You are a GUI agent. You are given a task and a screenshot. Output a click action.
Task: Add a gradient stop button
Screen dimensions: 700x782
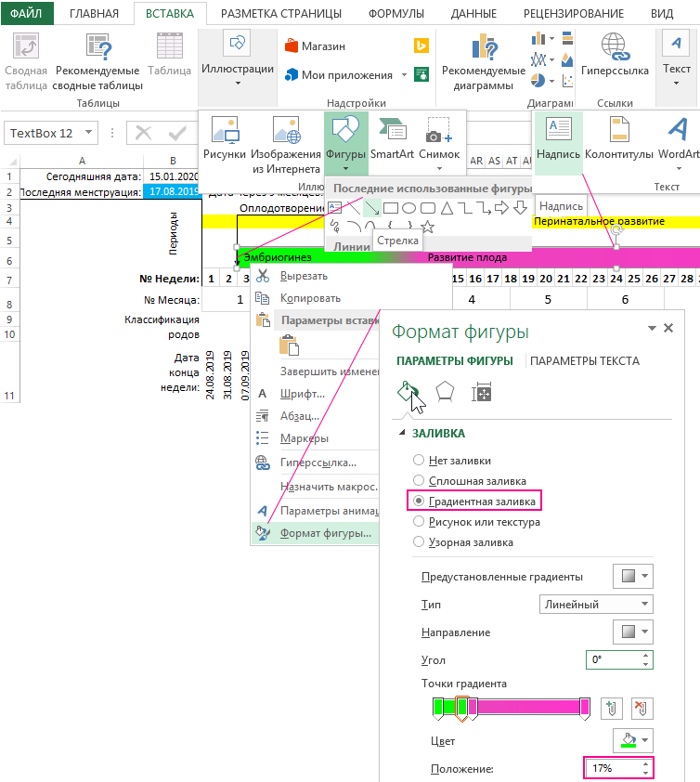click(x=610, y=709)
